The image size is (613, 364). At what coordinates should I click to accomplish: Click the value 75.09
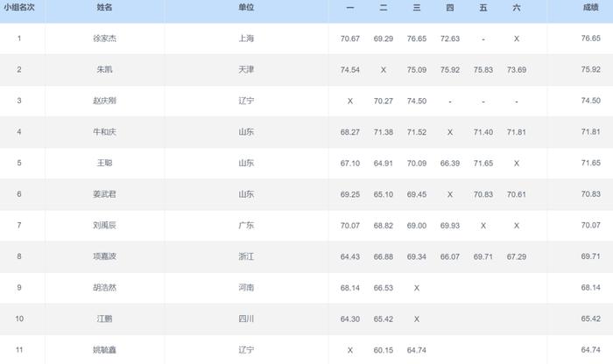417,70
